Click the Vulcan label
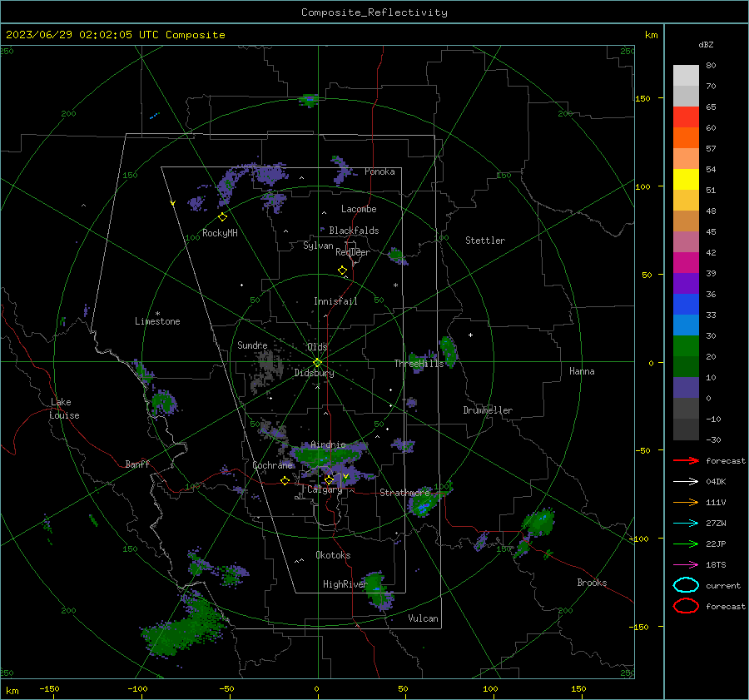 click(x=423, y=618)
